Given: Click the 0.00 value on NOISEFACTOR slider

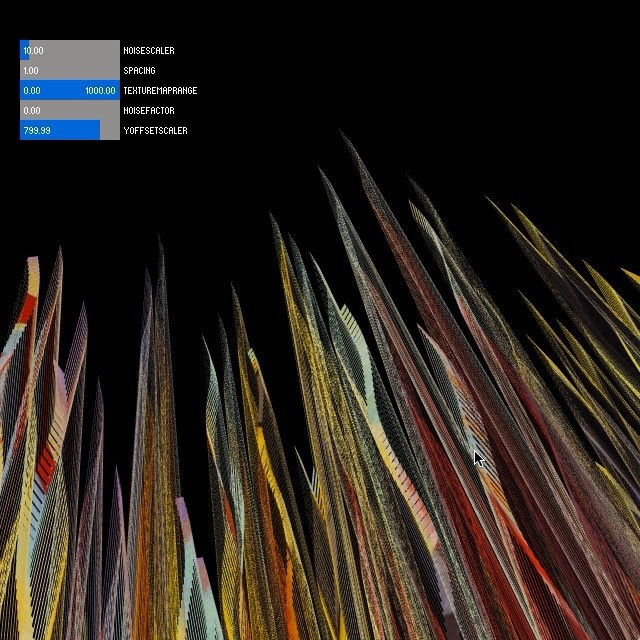Looking at the screenshot, I should click(32, 111).
